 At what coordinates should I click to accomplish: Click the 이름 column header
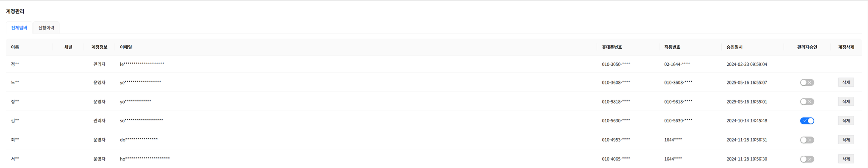(15, 47)
